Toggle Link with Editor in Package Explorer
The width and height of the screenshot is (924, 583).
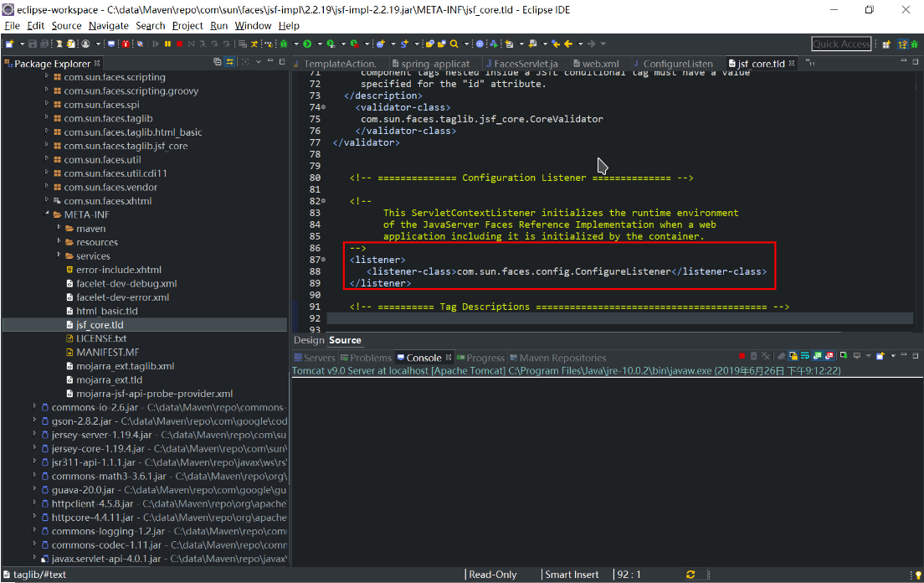click(x=229, y=63)
